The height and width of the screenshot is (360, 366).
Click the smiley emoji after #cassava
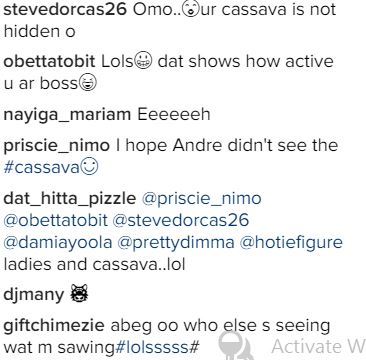tap(89, 168)
